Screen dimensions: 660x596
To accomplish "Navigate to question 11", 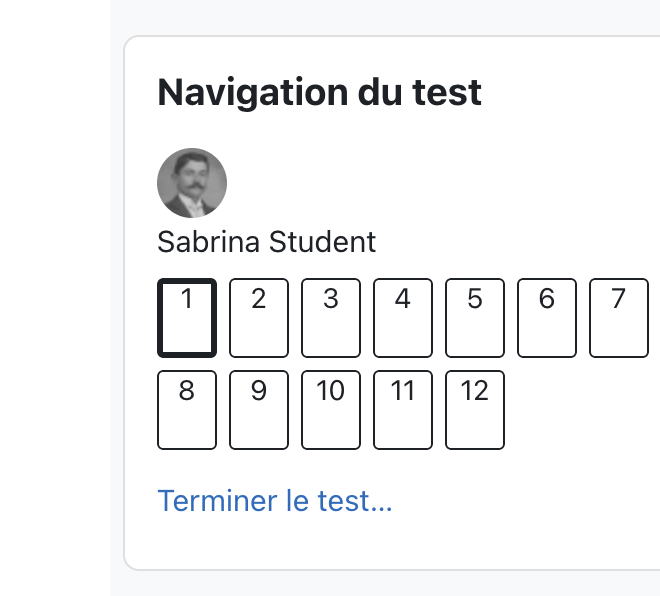I will tap(403, 410).
